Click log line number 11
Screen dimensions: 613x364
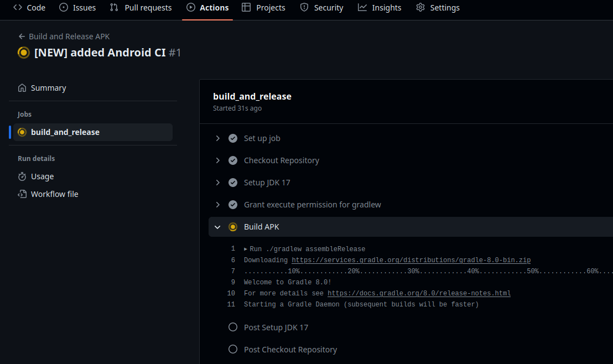[x=231, y=304]
